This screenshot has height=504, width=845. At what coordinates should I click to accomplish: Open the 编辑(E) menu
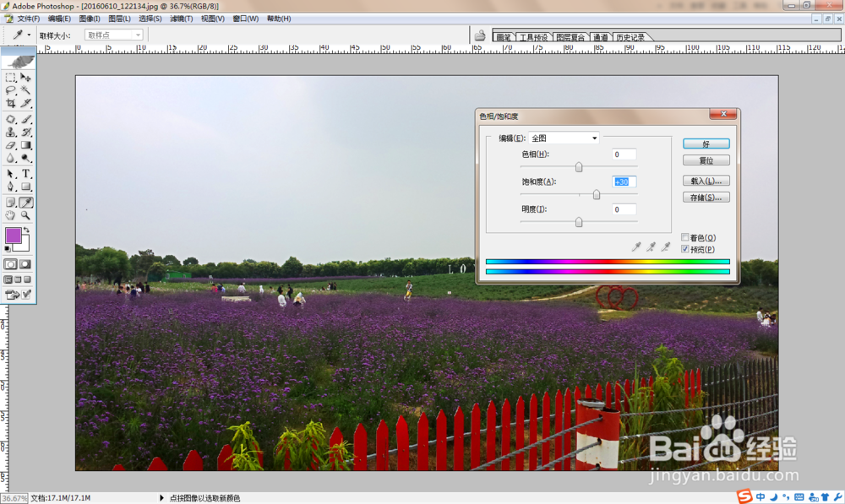pos(59,19)
